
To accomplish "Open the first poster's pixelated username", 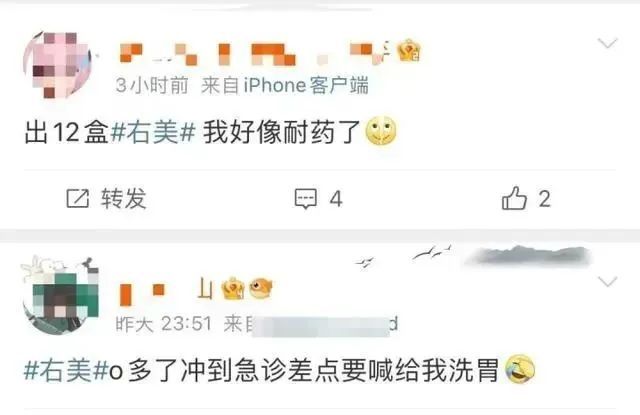I will pos(254,53).
